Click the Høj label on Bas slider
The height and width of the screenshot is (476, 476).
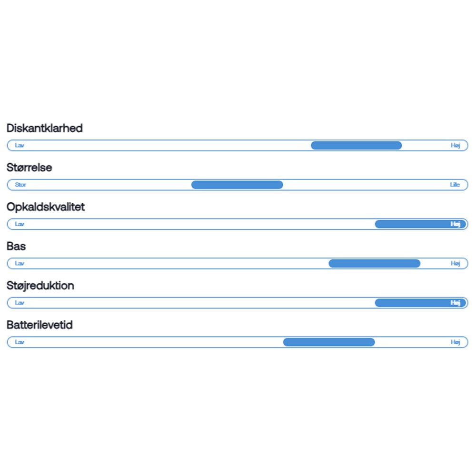pos(456,263)
